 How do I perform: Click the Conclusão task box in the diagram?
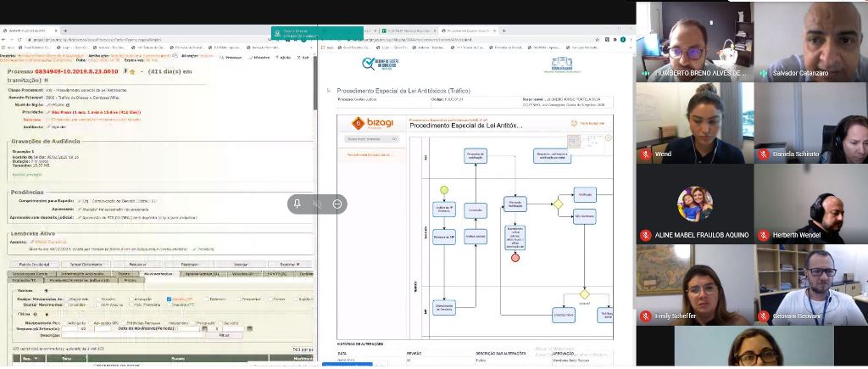coord(476,210)
